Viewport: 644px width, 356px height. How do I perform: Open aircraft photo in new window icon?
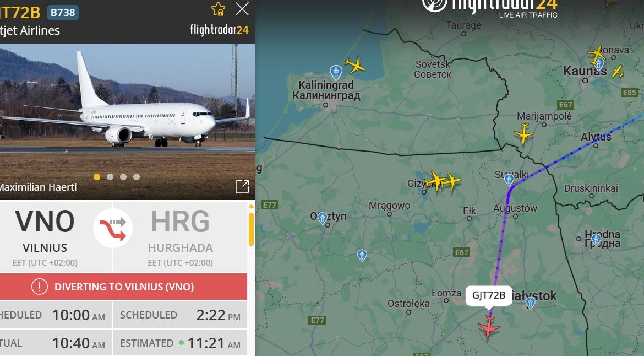point(242,186)
